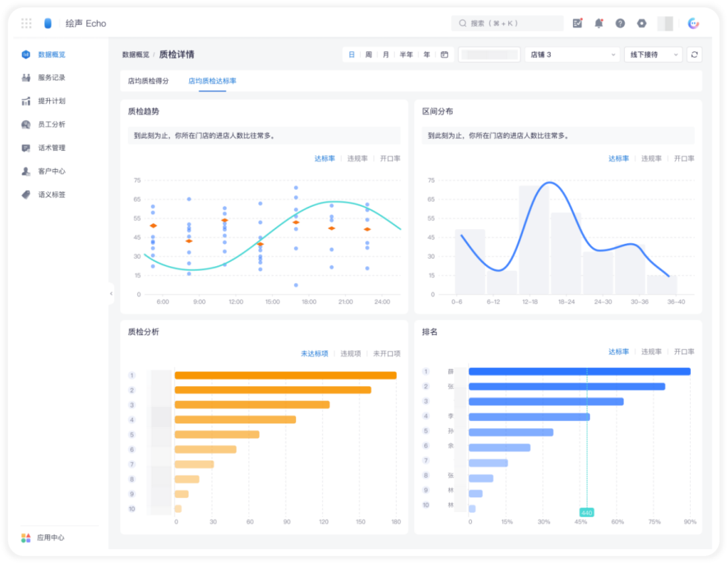Click the 440 marker on ranking chart

click(x=586, y=513)
